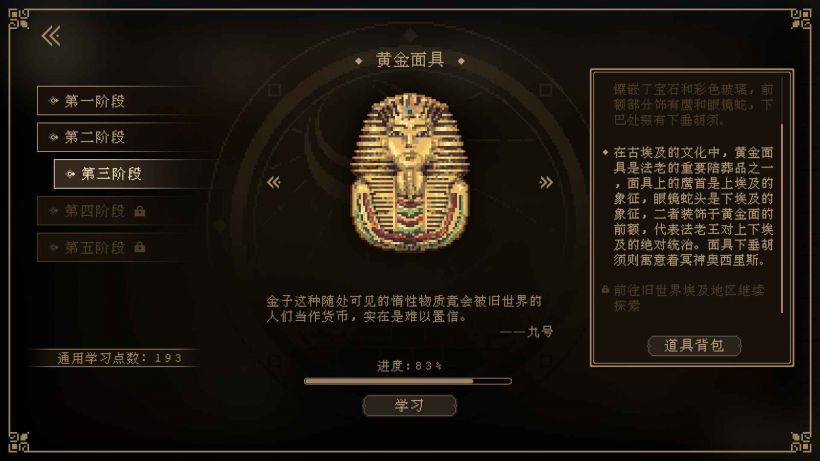Image resolution: width=820 pixels, height=461 pixels.
Task: Click the small lock beside 前往旧世界埃及地区继续探索
Action: click(x=605, y=290)
